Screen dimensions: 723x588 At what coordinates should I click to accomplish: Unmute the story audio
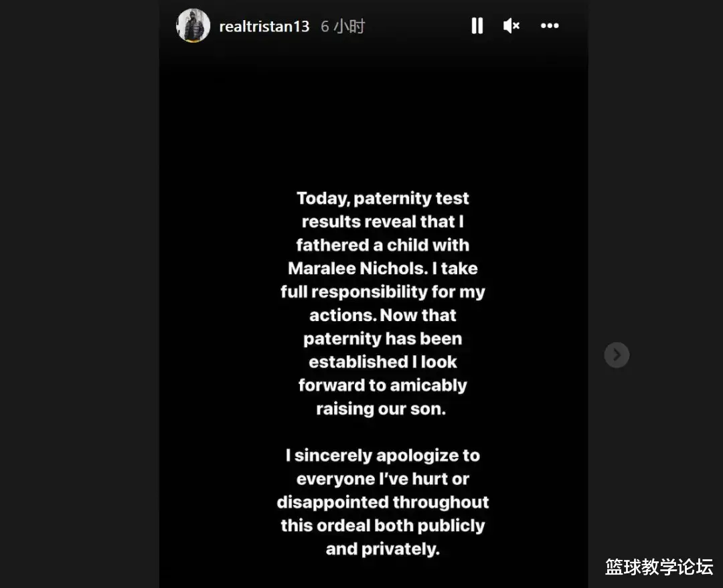coord(511,26)
